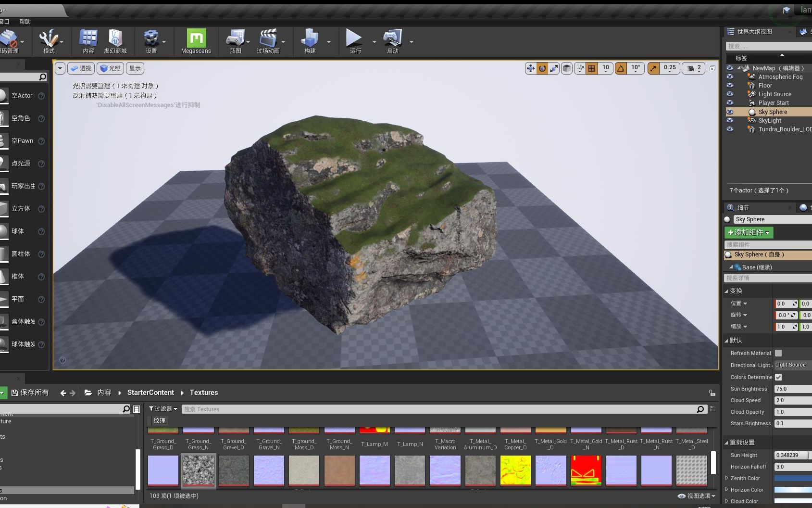Open the 虚幻商城 Marketplace

pos(115,41)
